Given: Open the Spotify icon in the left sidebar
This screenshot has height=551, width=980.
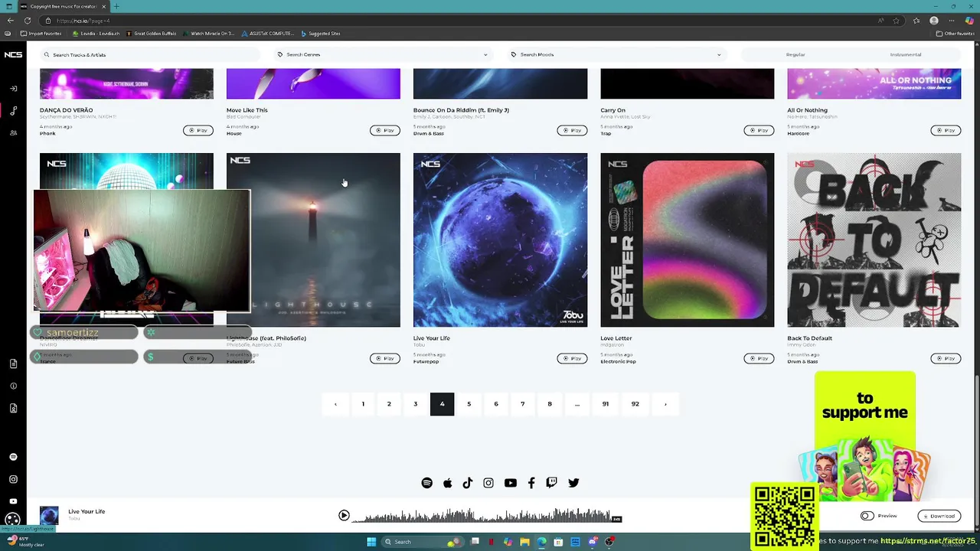Looking at the screenshot, I should pos(13,457).
